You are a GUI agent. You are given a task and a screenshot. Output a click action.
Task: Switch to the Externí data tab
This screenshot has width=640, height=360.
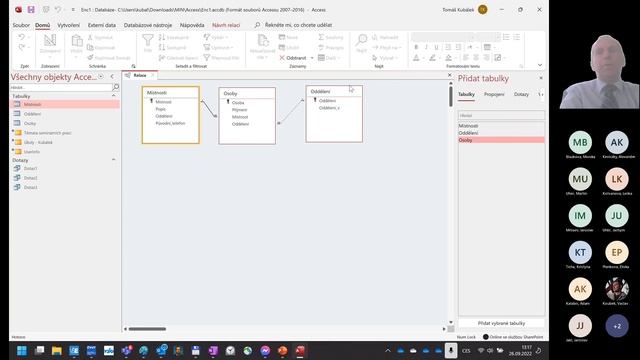tap(102, 25)
